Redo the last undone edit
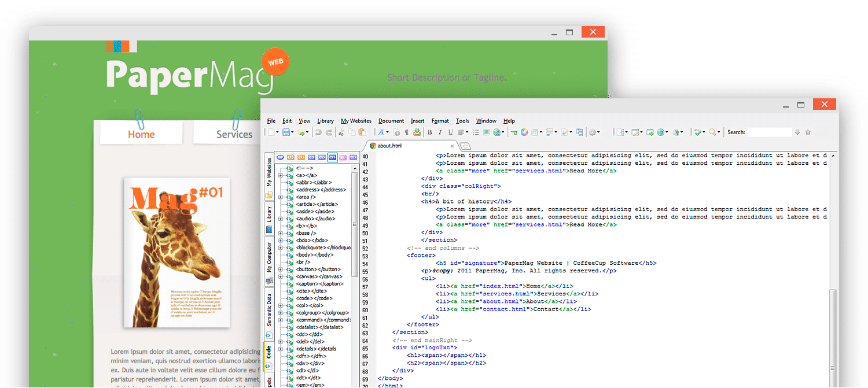The image size is (868, 388). (329, 132)
